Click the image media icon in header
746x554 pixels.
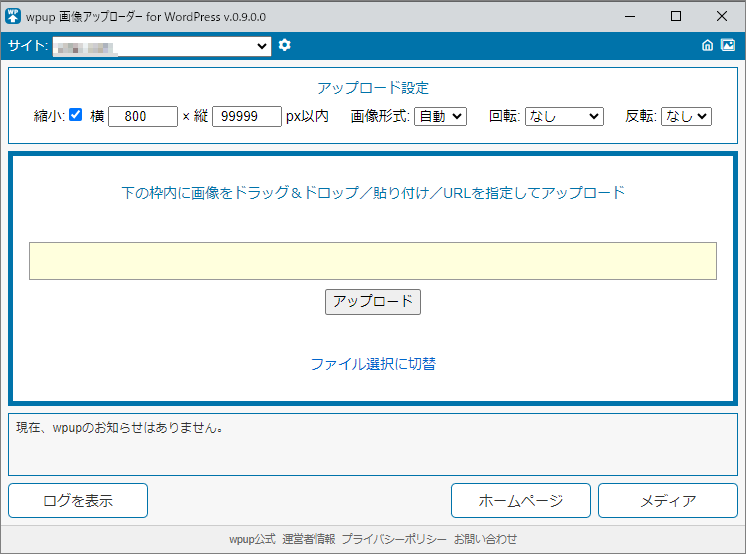(728, 45)
